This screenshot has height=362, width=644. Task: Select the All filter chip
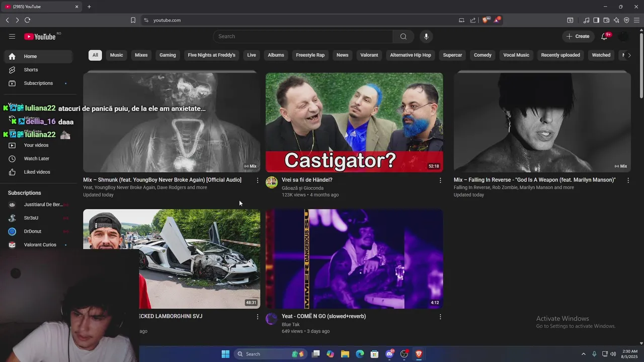95,55
